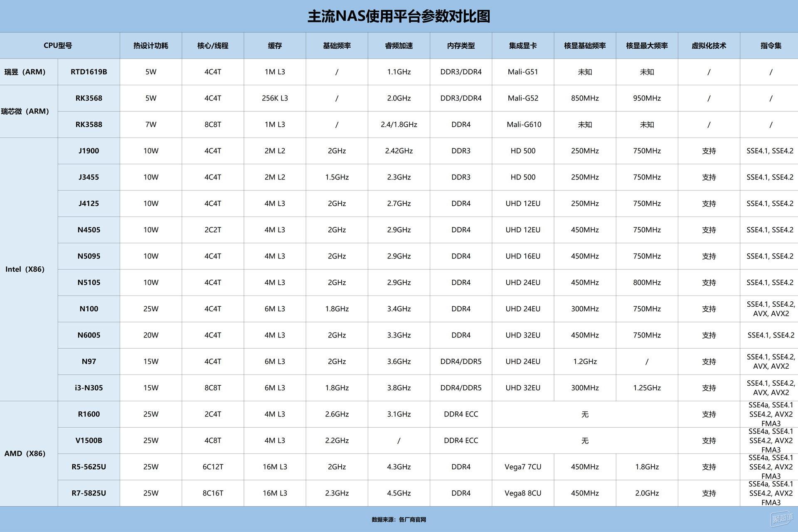Select the i3-N305 model cell
This screenshot has width=798, height=532.
pyautogui.click(x=89, y=388)
